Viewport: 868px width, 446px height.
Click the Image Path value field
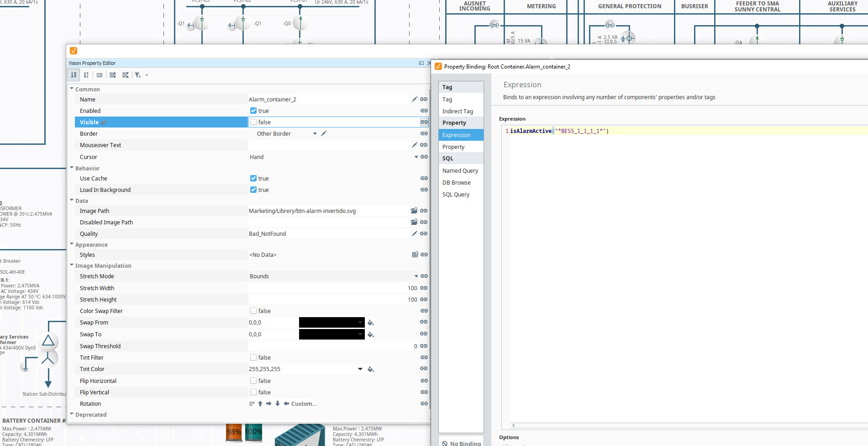(329, 211)
